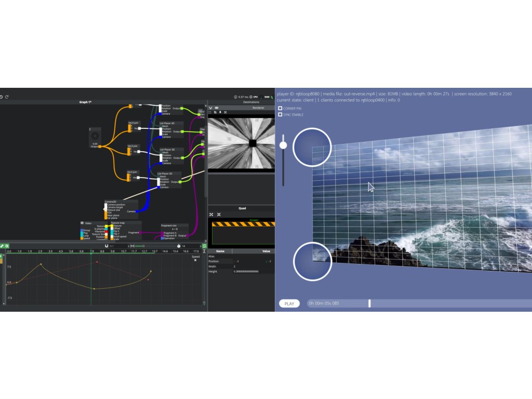Click the Texture map node title

coord(118,223)
